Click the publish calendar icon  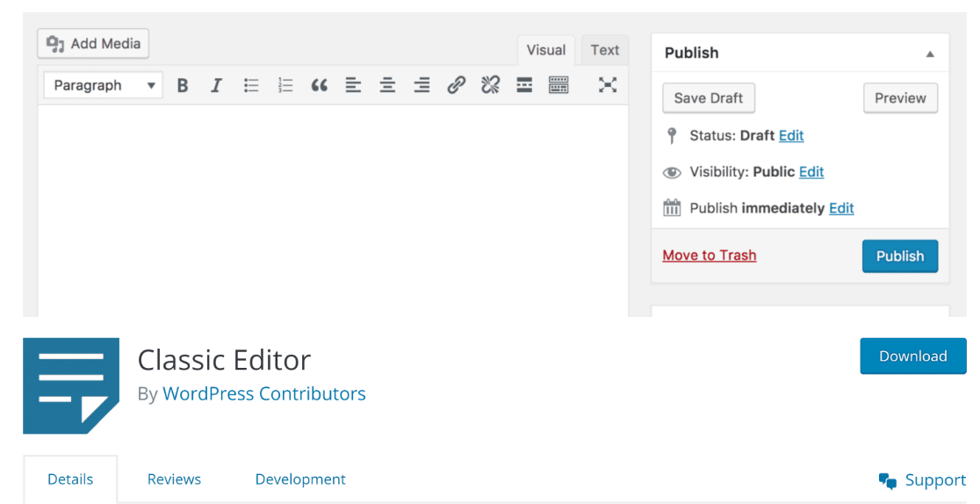[x=672, y=207]
